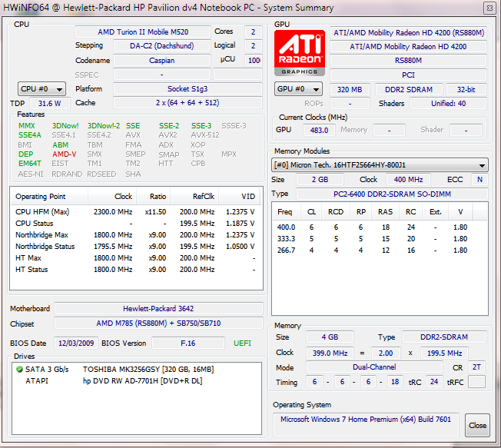Click the AMD Turion II Mobile M520 field
Screen dimensions: 501x448
(143, 32)
